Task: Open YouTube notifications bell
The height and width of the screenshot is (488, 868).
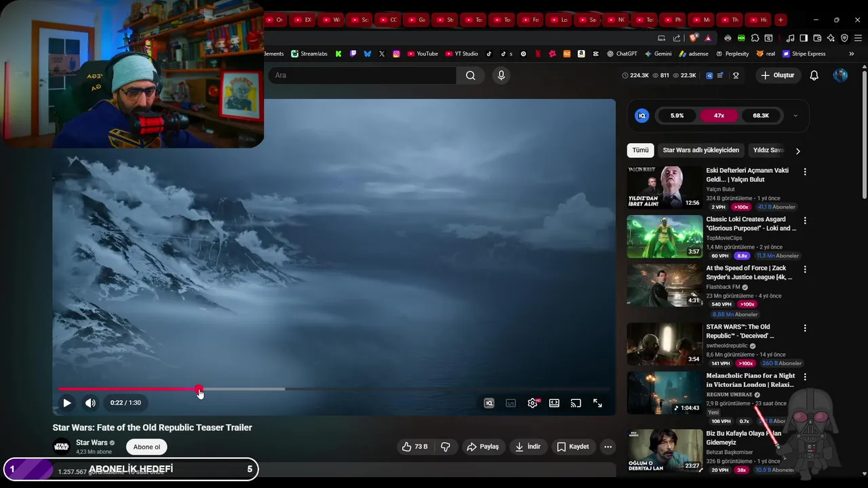Action: coord(814,75)
